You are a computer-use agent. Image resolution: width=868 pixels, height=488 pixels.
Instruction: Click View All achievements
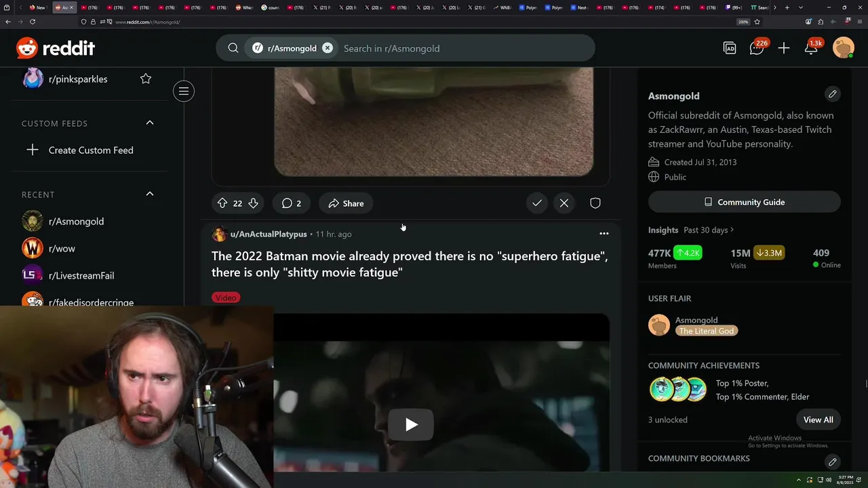coord(818,420)
